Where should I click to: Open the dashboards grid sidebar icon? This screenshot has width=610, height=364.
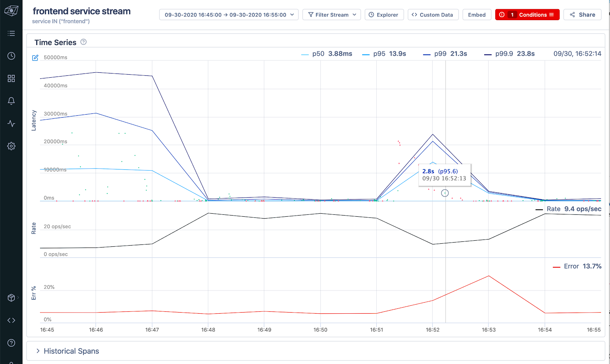pyautogui.click(x=11, y=78)
